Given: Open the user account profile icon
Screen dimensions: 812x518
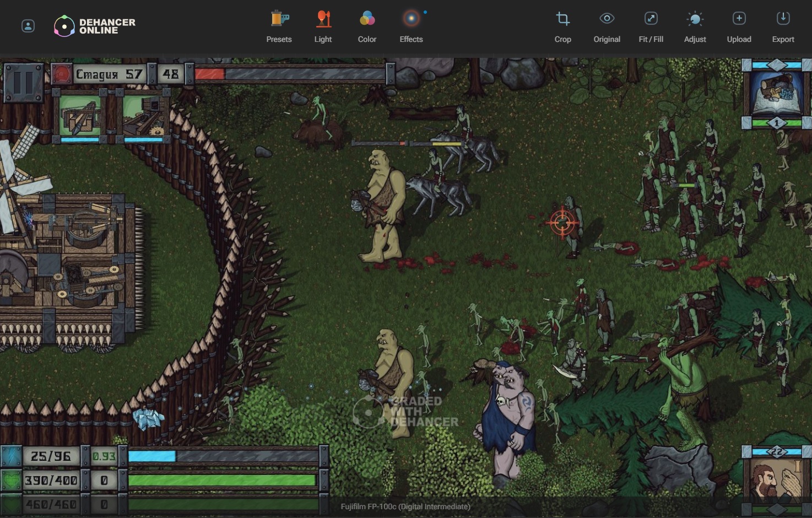Looking at the screenshot, I should coord(28,26).
